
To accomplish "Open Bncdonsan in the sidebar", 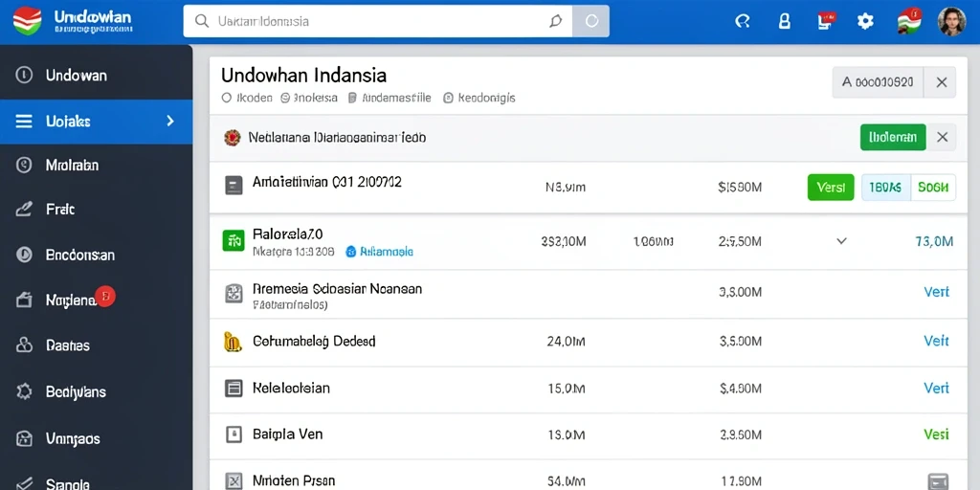I will click(97, 255).
